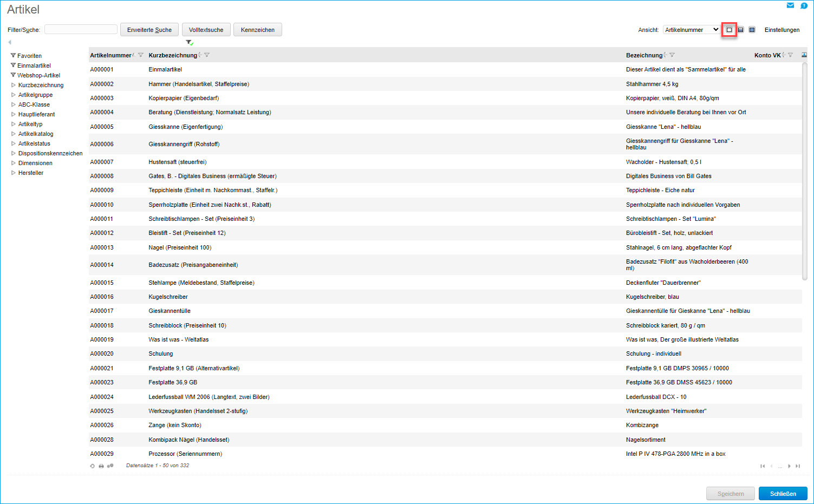Expand the Hauptlieferant tree node
This screenshot has width=814, height=504.
[x=14, y=114]
